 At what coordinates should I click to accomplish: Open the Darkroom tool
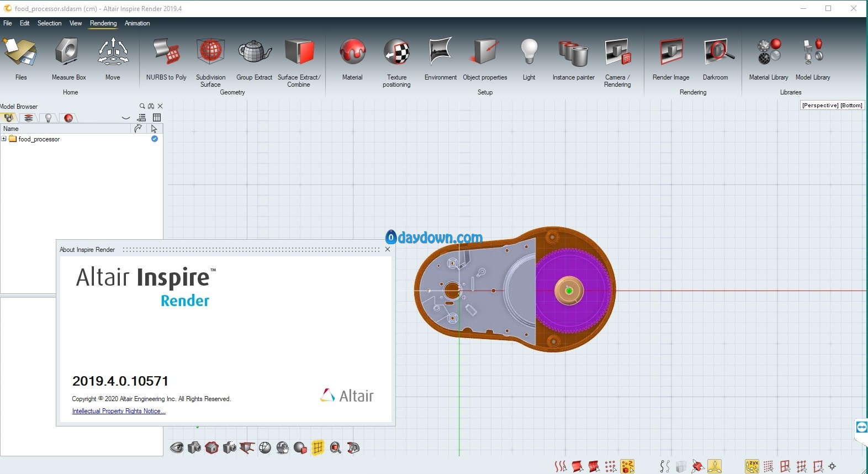716,59
